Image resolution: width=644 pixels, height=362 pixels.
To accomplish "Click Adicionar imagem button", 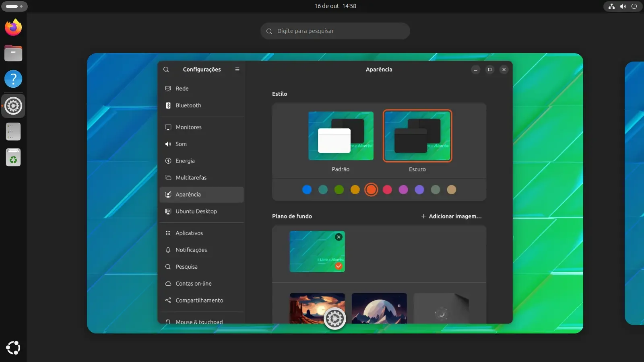I will point(451,216).
